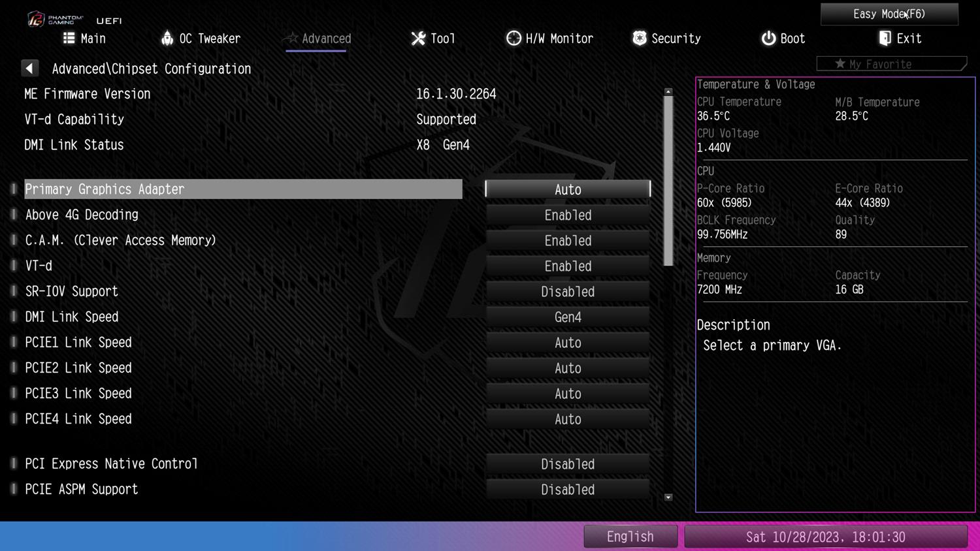This screenshot has width=980, height=551.
Task: Click the Tool wrench icon
Action: coord(418,39)
